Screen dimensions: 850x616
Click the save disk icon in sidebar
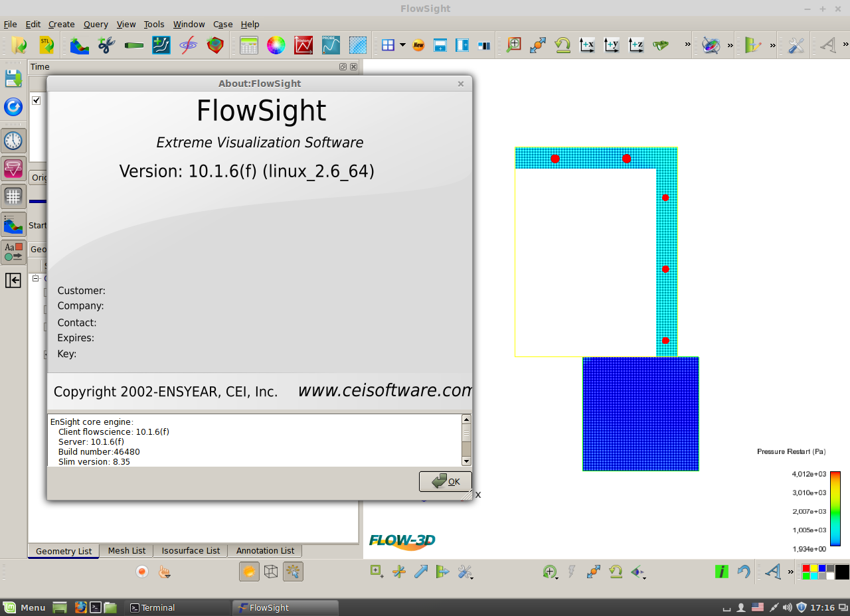(13, 78)
